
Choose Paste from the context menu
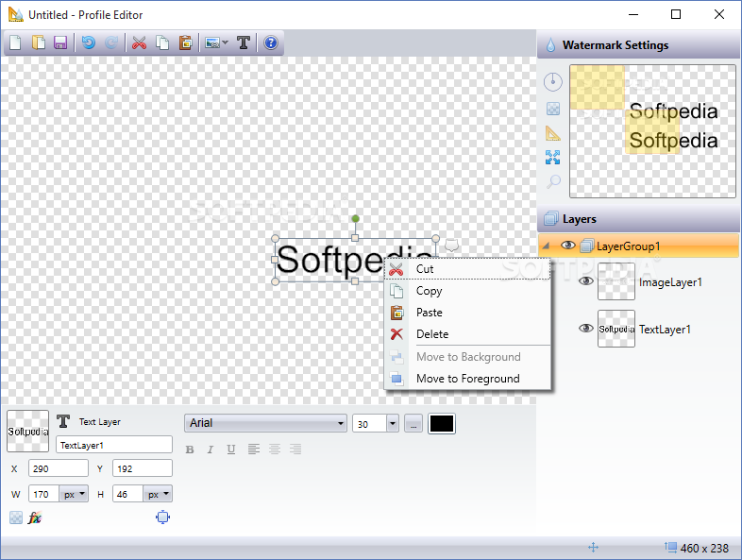point(467,313)
